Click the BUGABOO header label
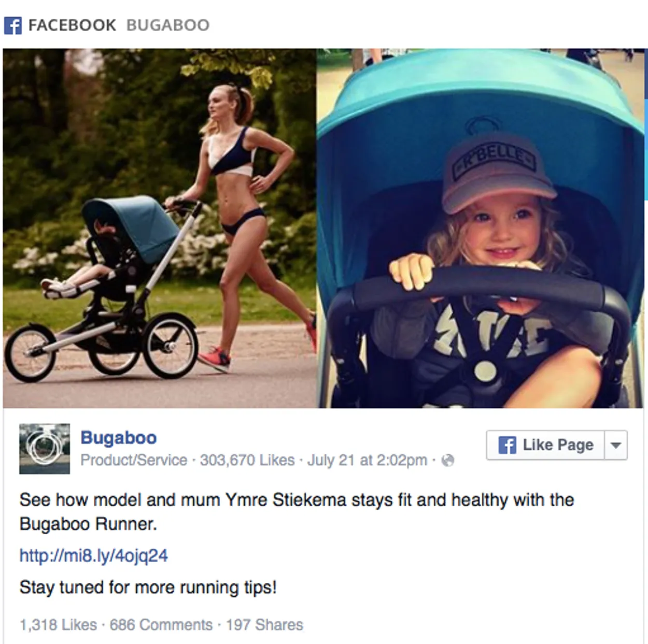Image resolution: width=648 pixels, height=644 pixels. click(168, 25)
